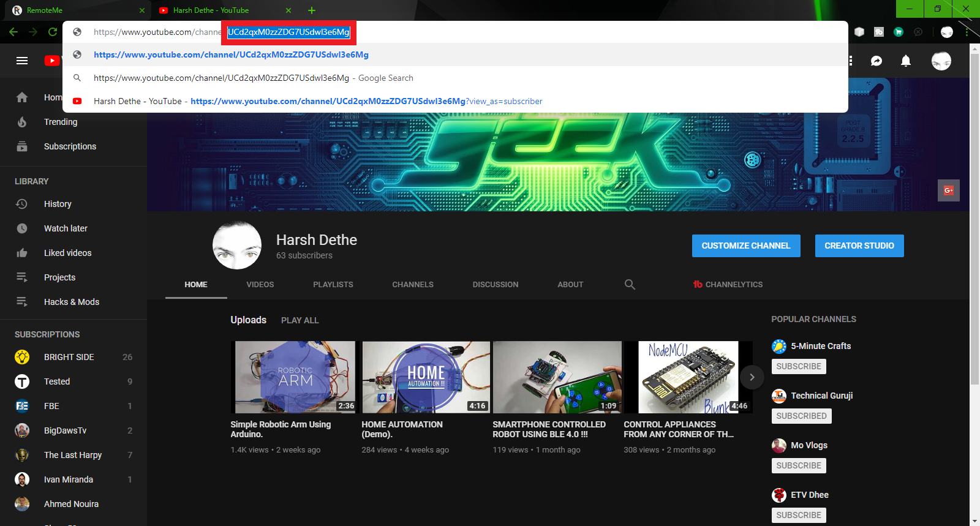The width and height of the screenshot is (980, 526).
Task: Show next uploads with arrow chevron
Action: [x=752, y=377]
